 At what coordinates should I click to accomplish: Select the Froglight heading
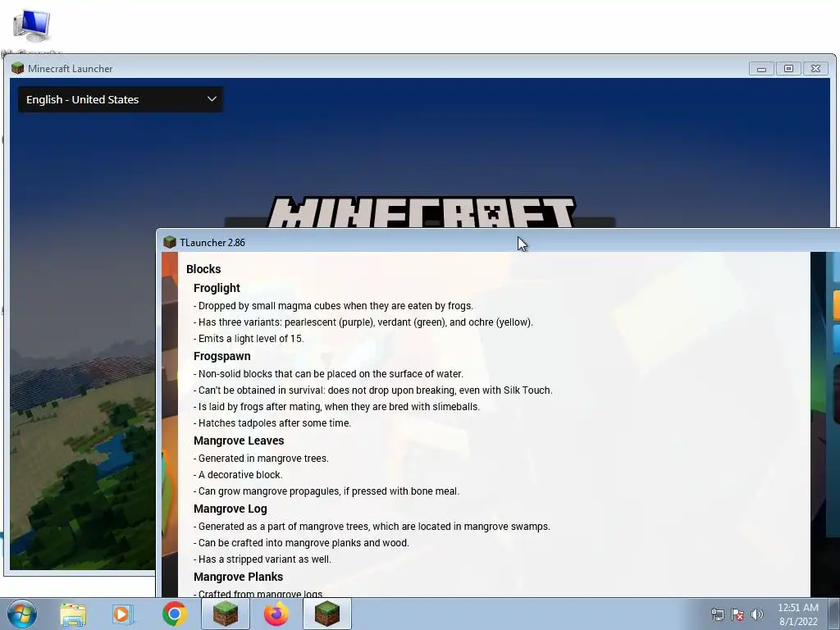click(217, 288)
